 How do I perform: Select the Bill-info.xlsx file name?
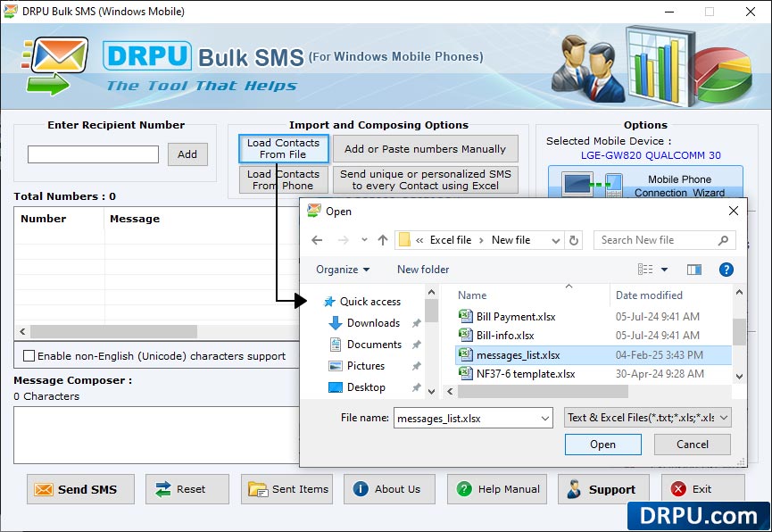505,336
